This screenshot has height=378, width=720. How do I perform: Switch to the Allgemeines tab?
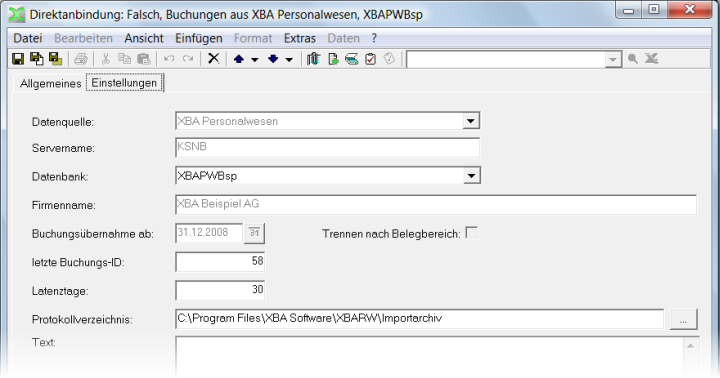[x=51, y=84]
